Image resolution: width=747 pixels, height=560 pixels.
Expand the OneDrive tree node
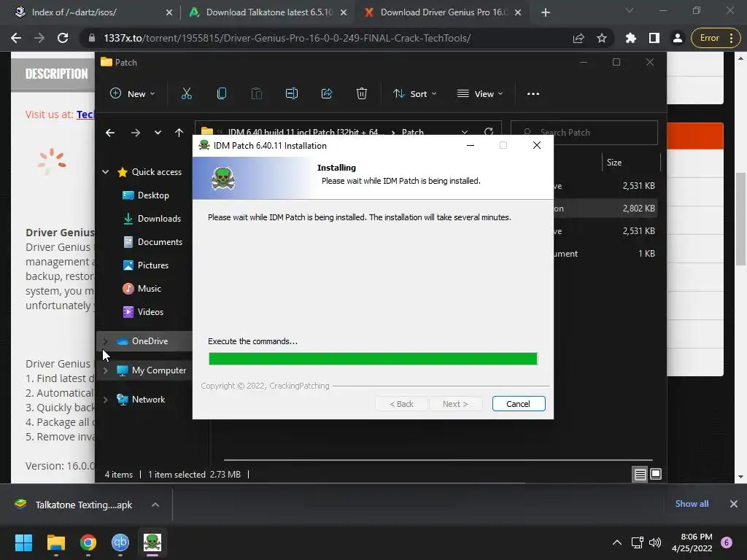pos(105,341)
